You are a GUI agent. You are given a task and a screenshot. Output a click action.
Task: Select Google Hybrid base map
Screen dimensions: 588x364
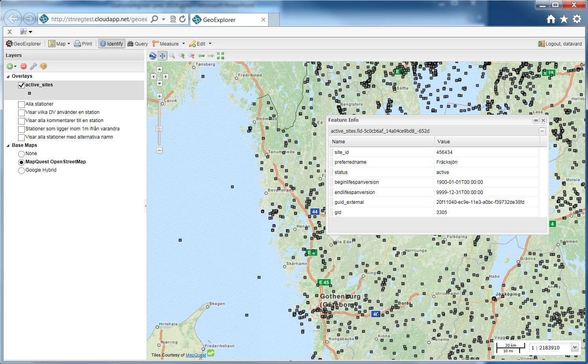[x=21, y=170]
